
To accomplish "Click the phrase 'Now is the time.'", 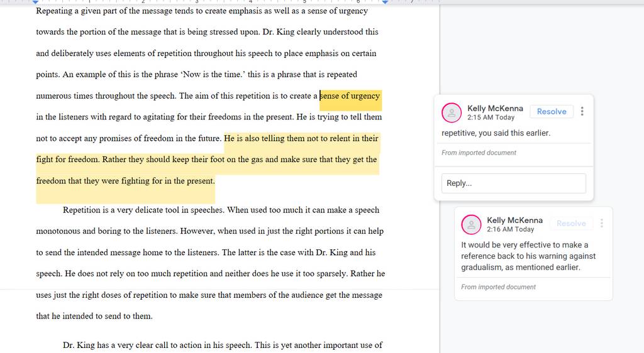I will 213,75.
